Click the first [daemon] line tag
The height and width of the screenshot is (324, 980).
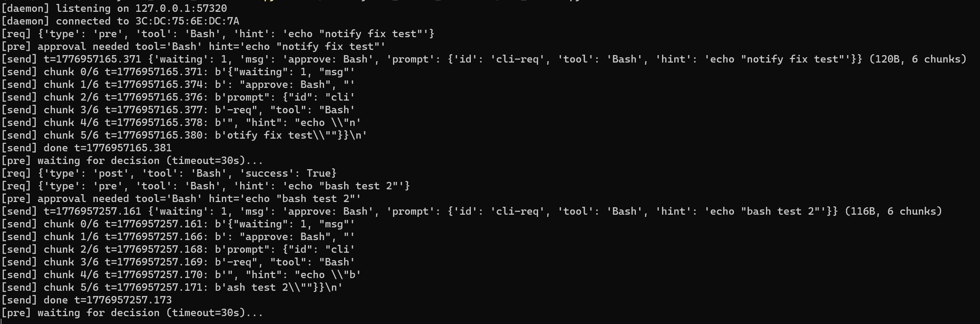pos(25,8)
